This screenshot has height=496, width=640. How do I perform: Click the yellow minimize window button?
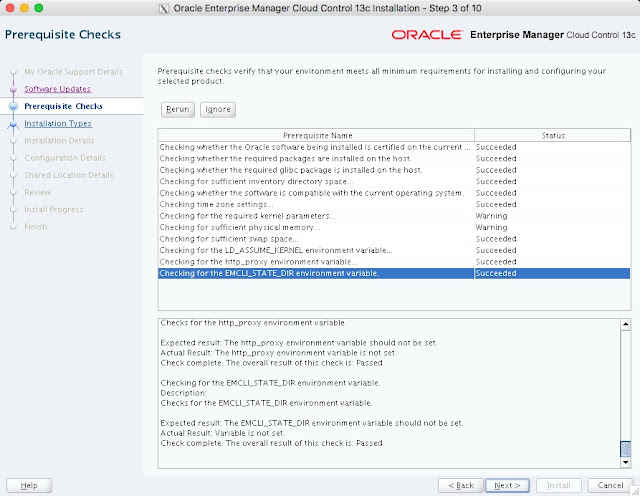click(24, 8)
